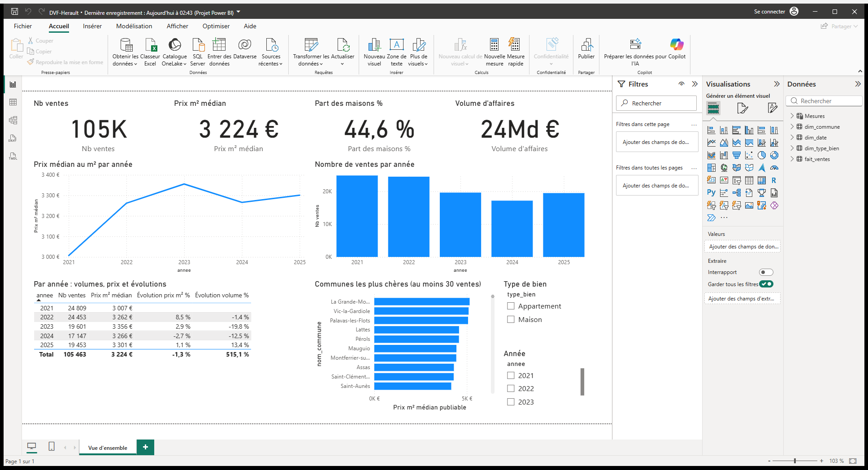Click Actualiser button
The height and width of the screenshot is (470, 868).
pos(343,52)
